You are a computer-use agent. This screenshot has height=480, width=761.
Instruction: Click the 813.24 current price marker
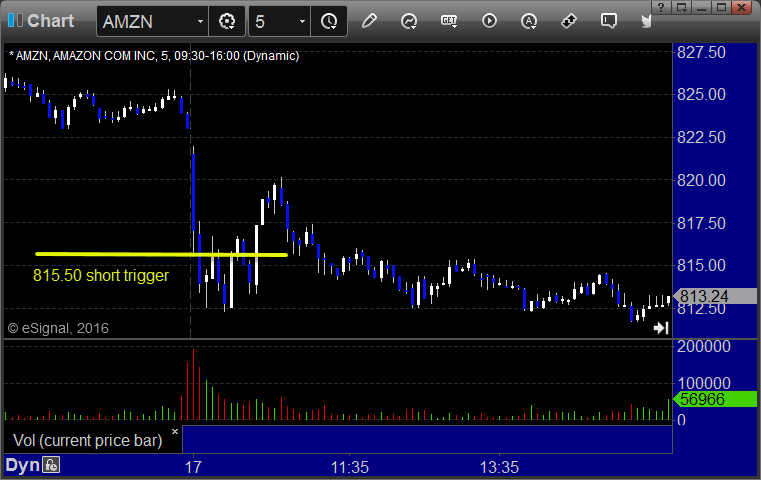coord(715,296)
